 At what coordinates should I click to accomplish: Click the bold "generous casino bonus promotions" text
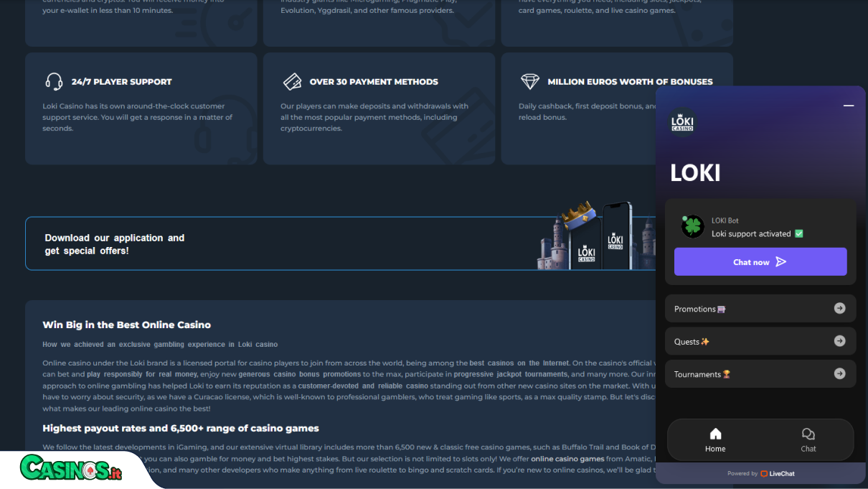300,375
